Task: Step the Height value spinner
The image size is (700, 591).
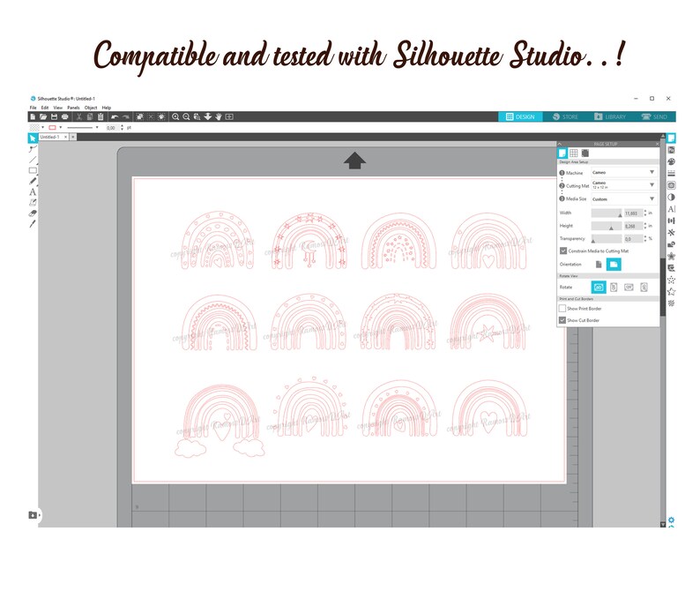Action: click(x=645, y=226)
